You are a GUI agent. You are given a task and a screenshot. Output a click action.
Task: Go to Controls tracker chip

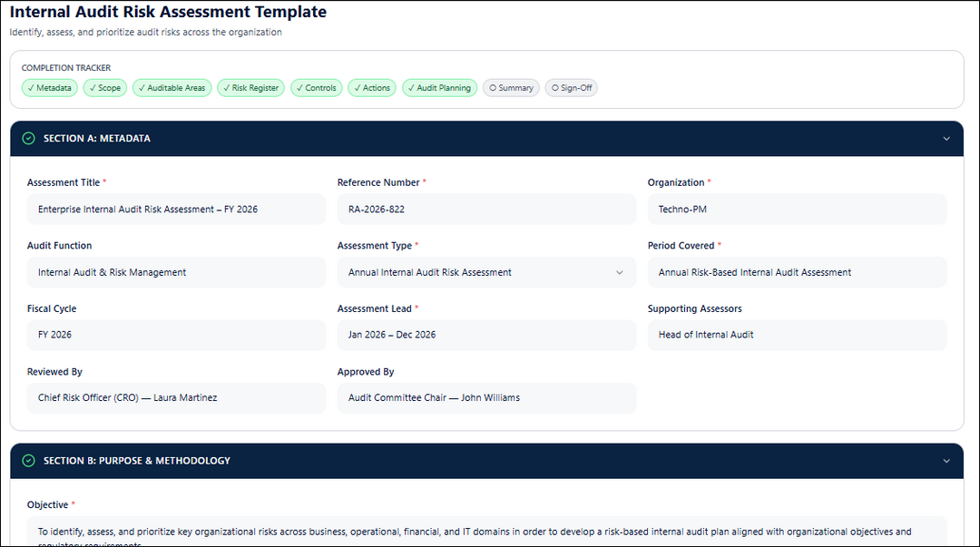point(317,88)
